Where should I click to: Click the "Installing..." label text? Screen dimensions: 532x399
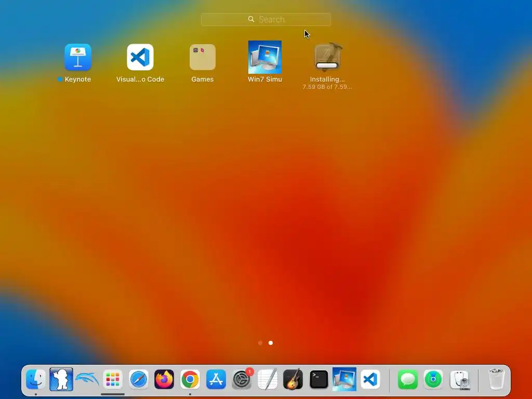click(x=327, y=79)
